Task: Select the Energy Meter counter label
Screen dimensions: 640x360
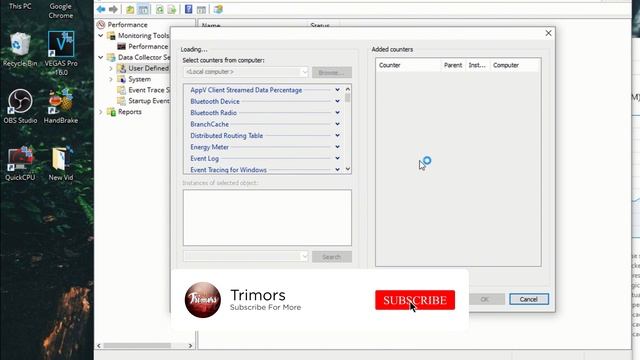Action: 209,147
